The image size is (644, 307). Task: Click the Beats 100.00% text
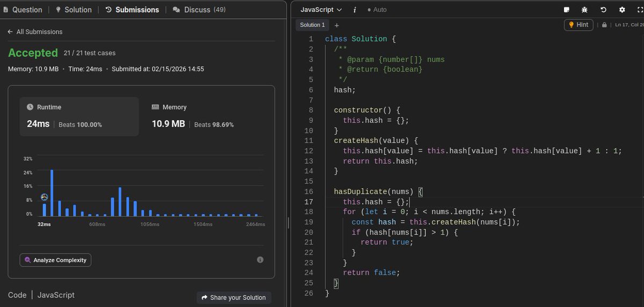tap(80, 125)
